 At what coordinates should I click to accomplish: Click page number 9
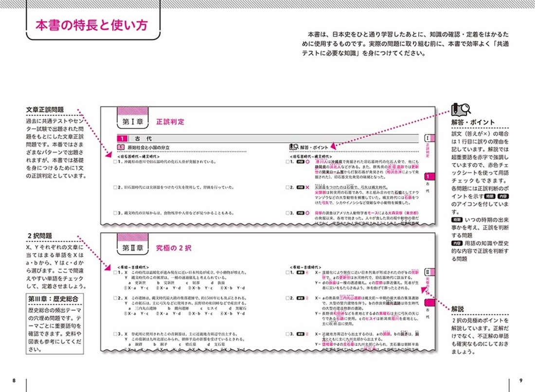click(521, 380)
